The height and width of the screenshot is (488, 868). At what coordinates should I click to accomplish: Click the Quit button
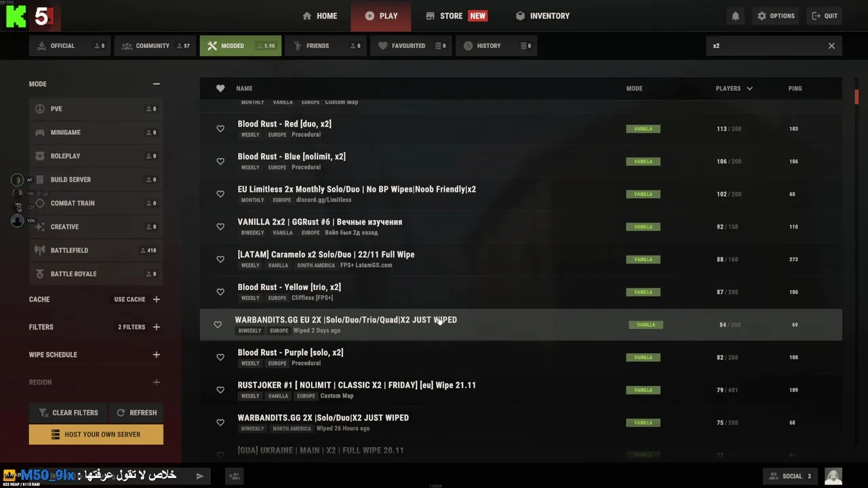click(x=825, y=16)
